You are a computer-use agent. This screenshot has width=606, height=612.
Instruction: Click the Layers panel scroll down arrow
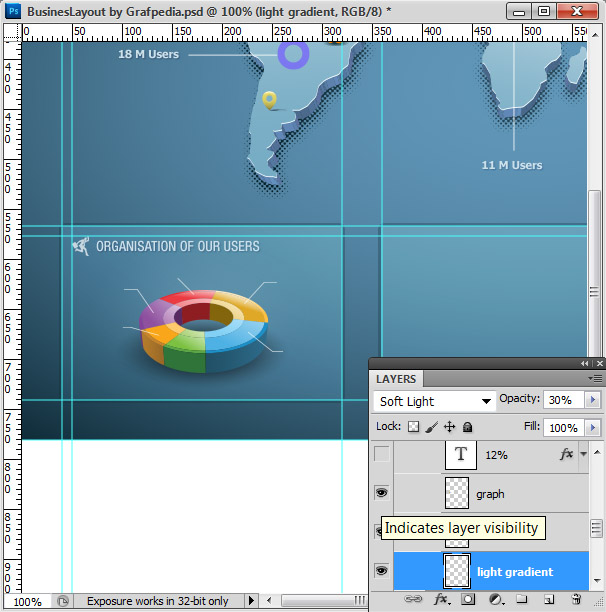pos(597,581)
